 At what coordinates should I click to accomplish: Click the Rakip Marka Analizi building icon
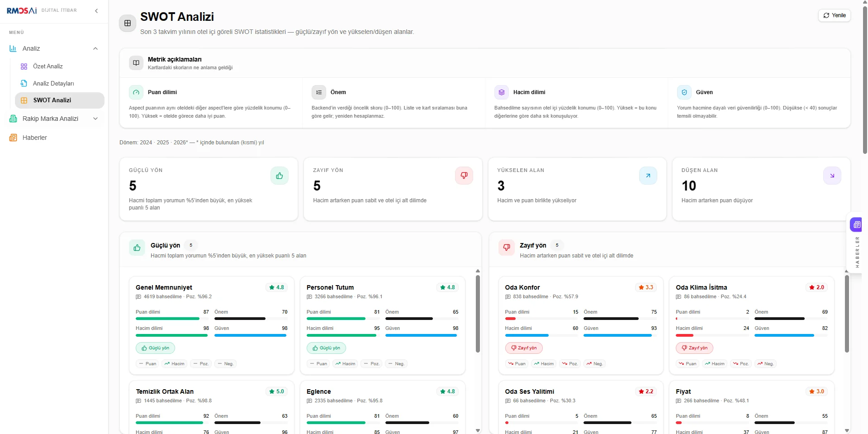click(x=13, y=119)
